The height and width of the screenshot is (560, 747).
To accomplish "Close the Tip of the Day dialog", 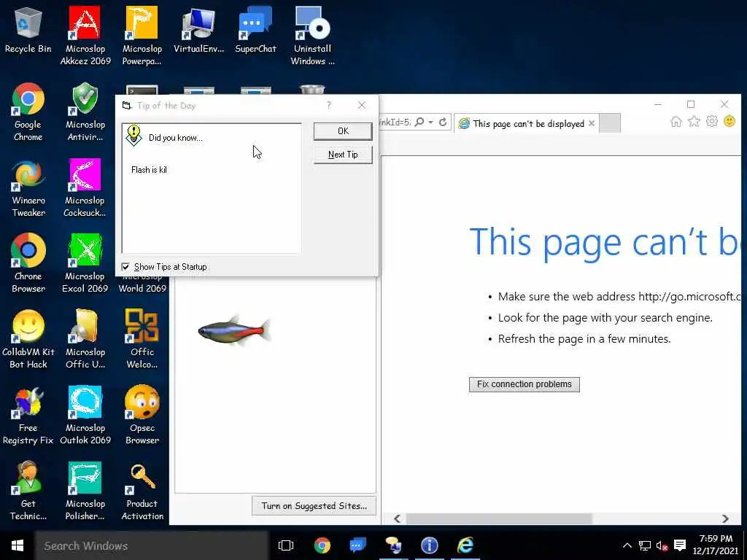I will tap(362, 105).
